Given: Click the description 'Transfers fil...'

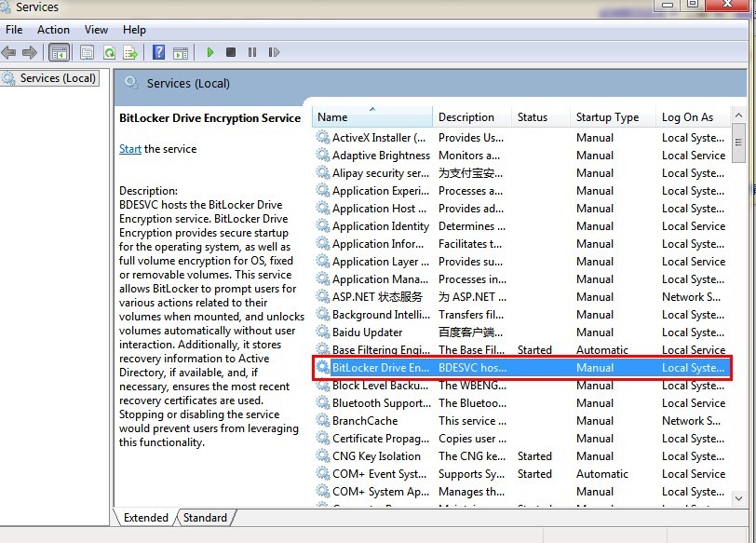Looking at the screenshot, I should (x=470, y=315).
